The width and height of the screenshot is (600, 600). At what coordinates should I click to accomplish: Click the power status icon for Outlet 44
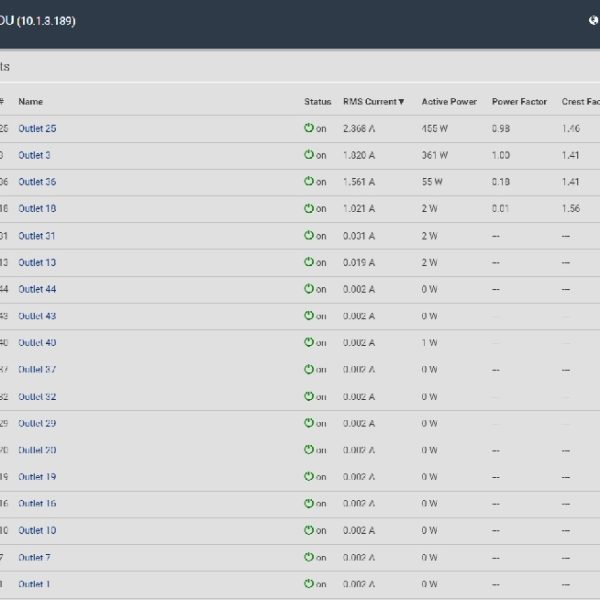tap(309, 289)
